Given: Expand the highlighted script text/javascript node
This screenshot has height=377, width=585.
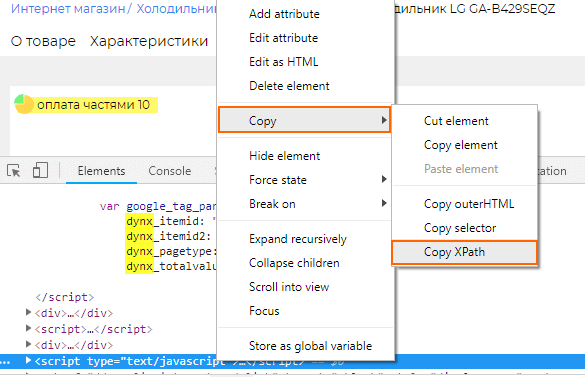Looking at the screenshot, I should (x=28, y=361).
